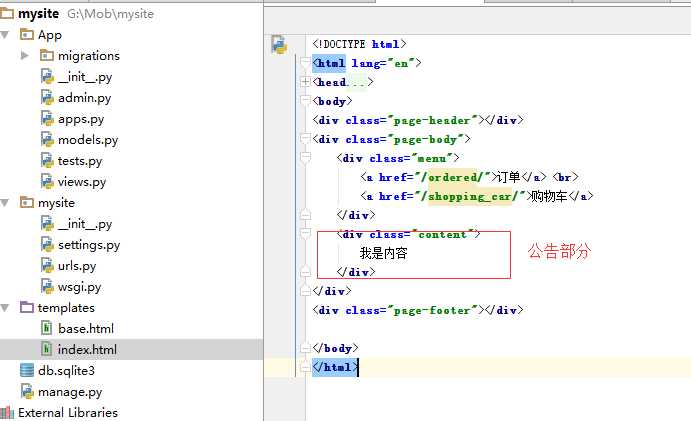The image size is (691, 421).
Task: Select index.html in the templates folder
Action: pyautogui.click(x=87, y=350)
